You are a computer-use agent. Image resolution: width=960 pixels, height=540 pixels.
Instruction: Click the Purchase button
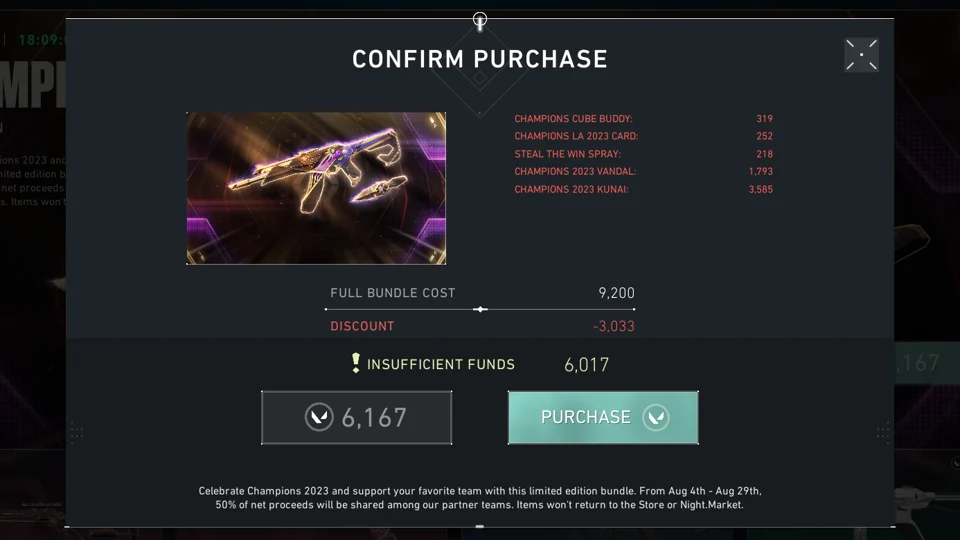(x=602, y=417)
